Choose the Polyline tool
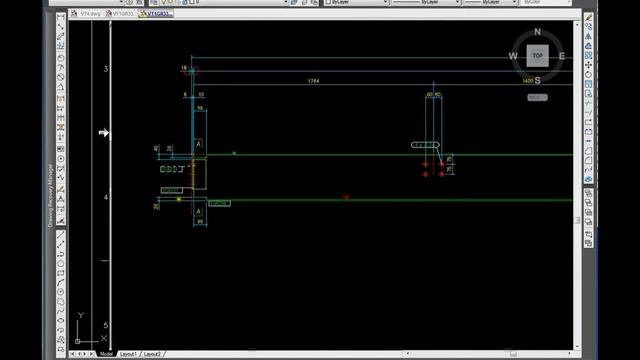This screenshot has height=360, width=640. point(61,254)
